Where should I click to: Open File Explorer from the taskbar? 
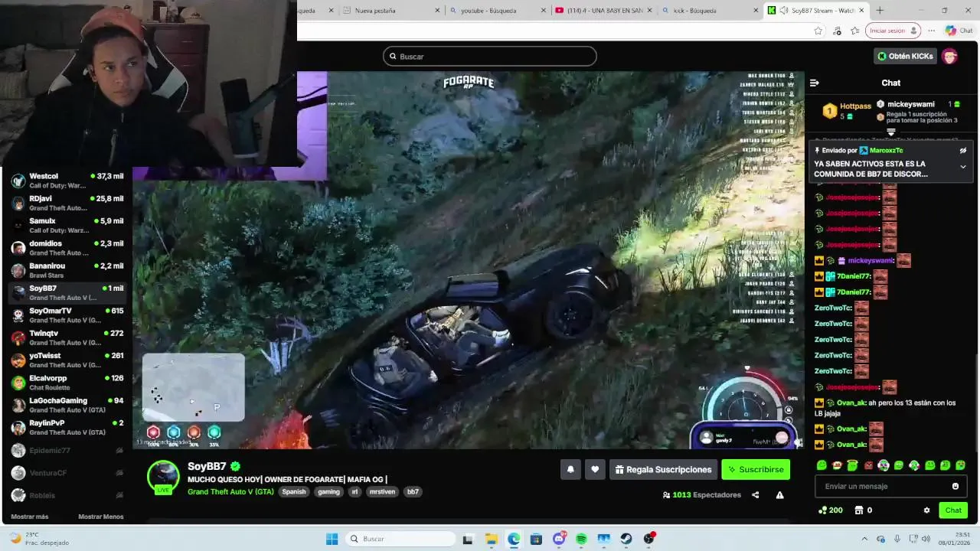(x=491, y=539)
